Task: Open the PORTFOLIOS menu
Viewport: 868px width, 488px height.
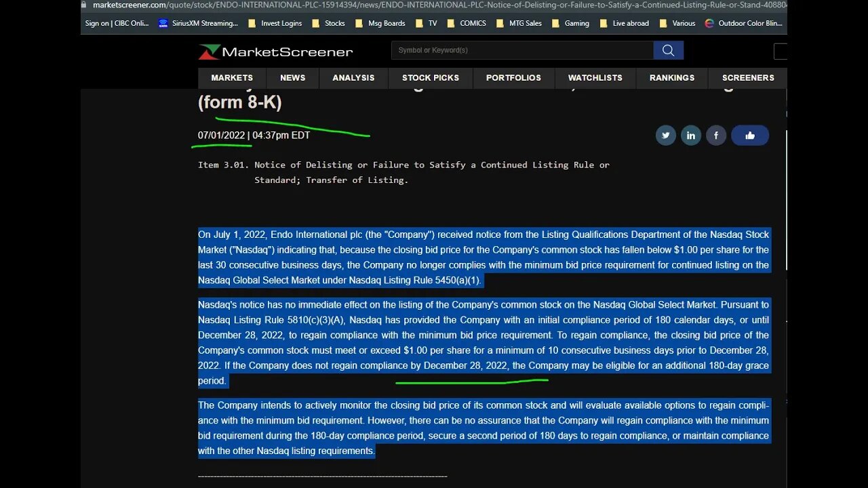Action: click(513, 78)
